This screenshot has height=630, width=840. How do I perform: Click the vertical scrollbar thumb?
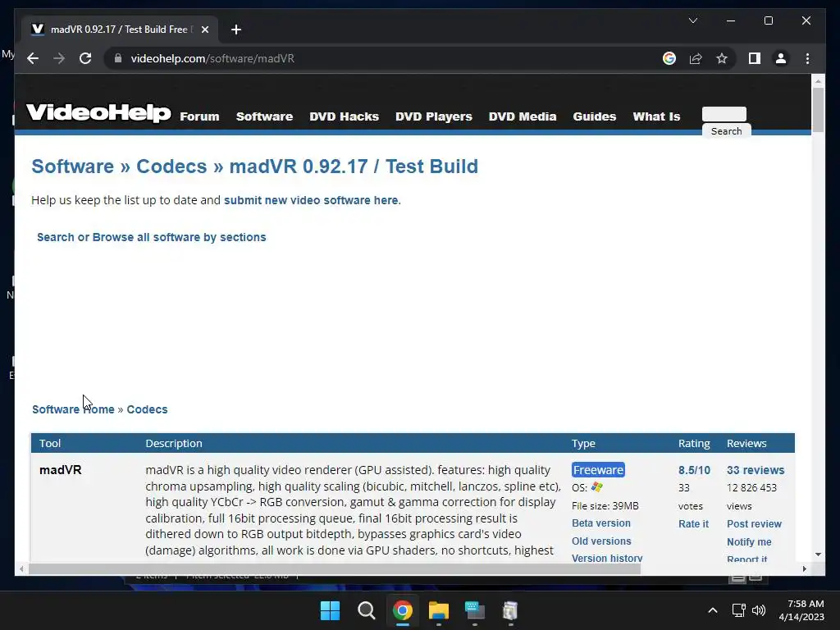pyautogui.click(x=818, y=109)
